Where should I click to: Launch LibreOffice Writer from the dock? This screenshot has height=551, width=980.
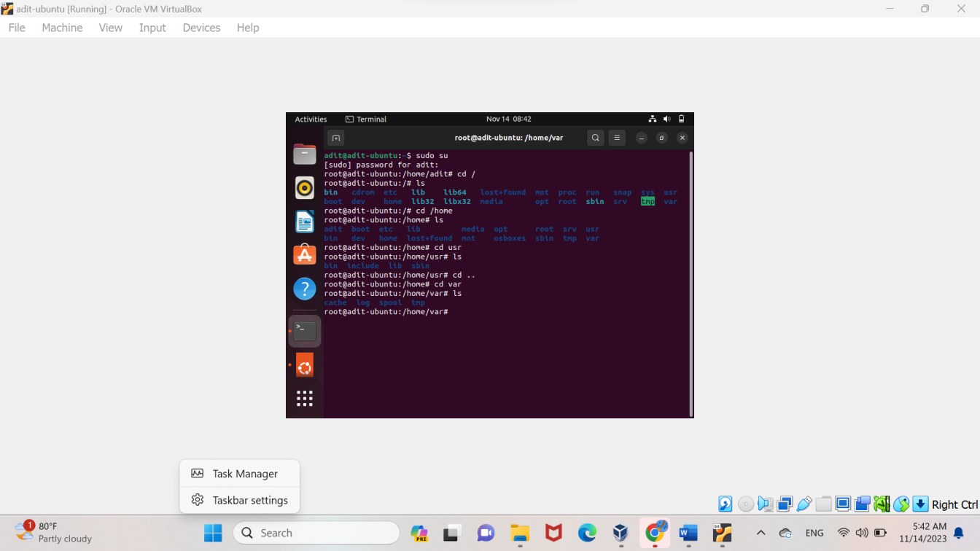(305, 222)
